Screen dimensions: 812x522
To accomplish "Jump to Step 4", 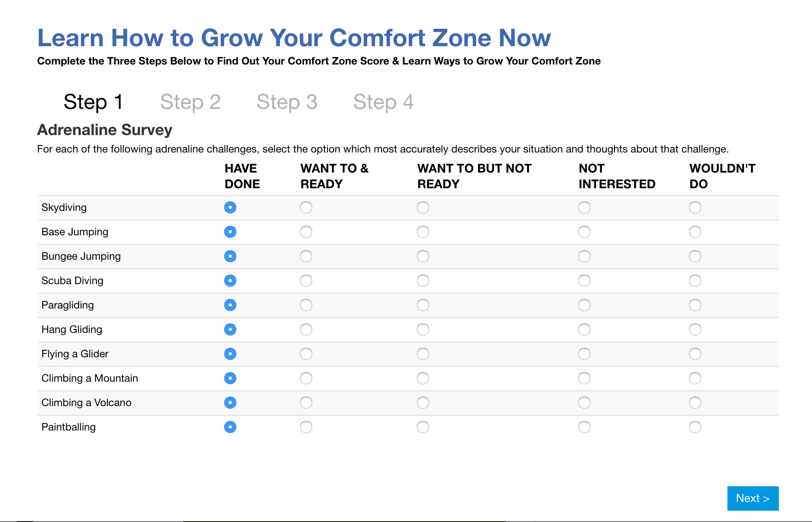I will (x=384, y=102).
